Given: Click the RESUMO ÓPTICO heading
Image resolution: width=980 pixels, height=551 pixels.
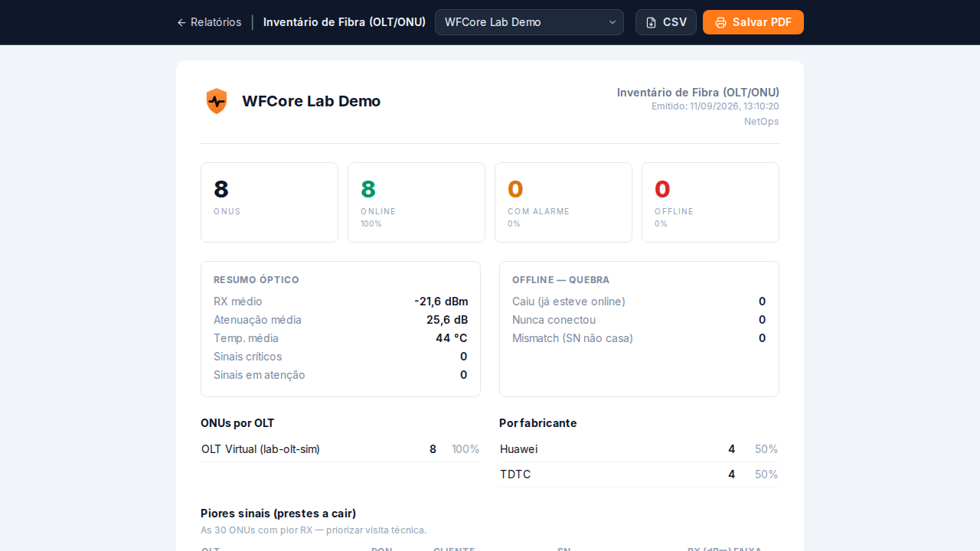Looking at the screenshot, I should click(256, 280).
